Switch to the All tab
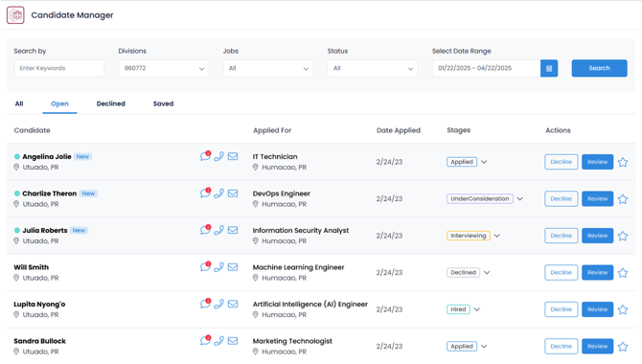The width and height of the screenshot is (642, 364). (19, 103)
